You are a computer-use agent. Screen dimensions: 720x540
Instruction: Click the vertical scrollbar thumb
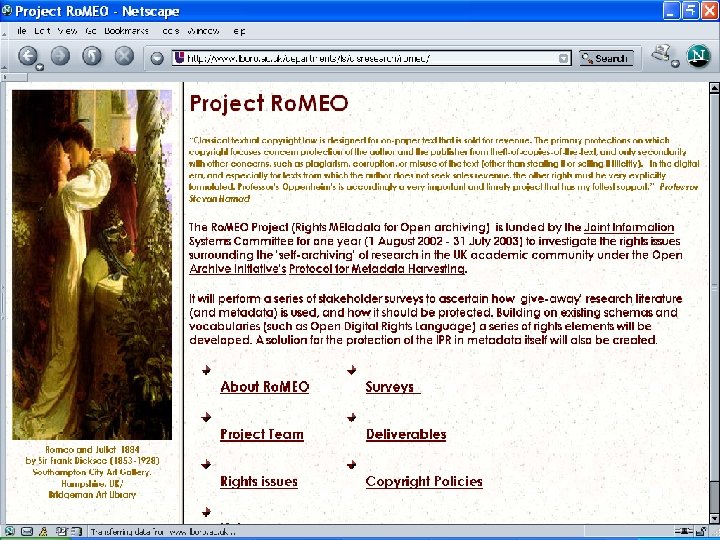714,287
